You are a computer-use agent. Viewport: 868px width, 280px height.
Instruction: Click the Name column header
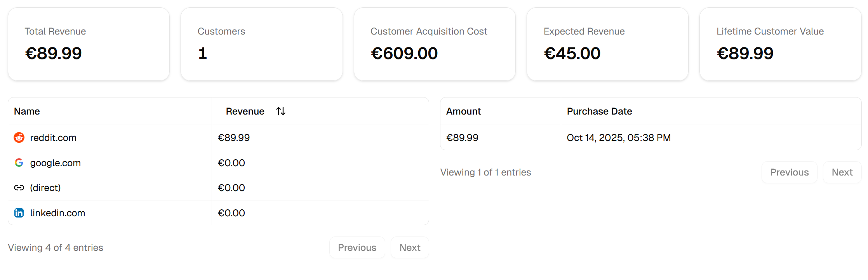tap(27, 111)
